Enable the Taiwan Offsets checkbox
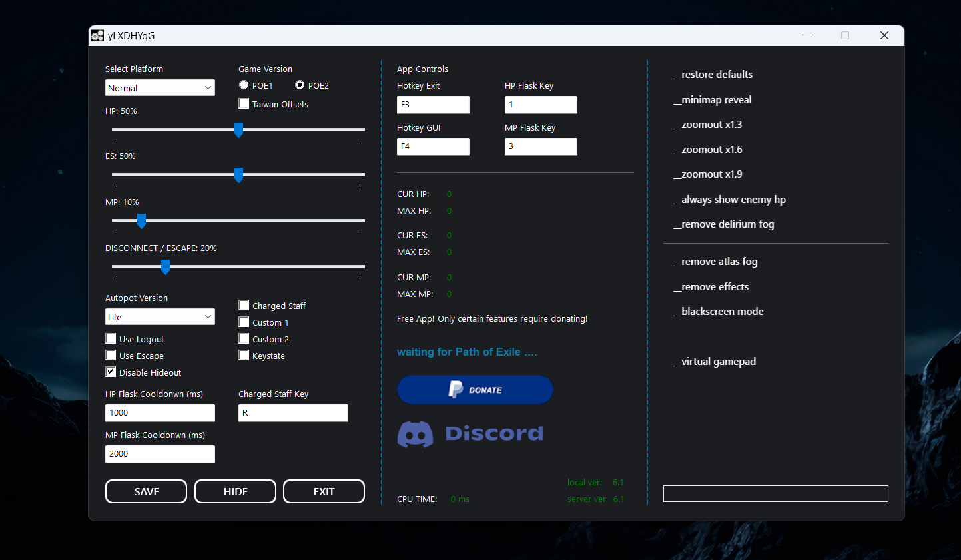This screenshot has width=961, height=560. coord(244,104)
